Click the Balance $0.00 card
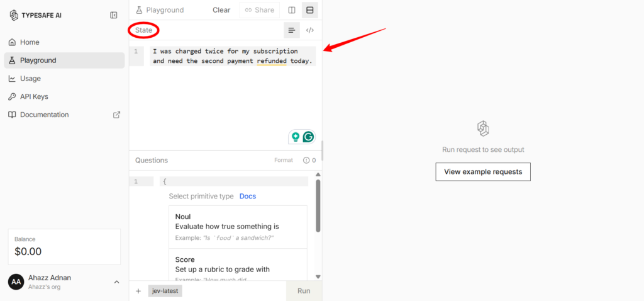 [x=65, y=247]
